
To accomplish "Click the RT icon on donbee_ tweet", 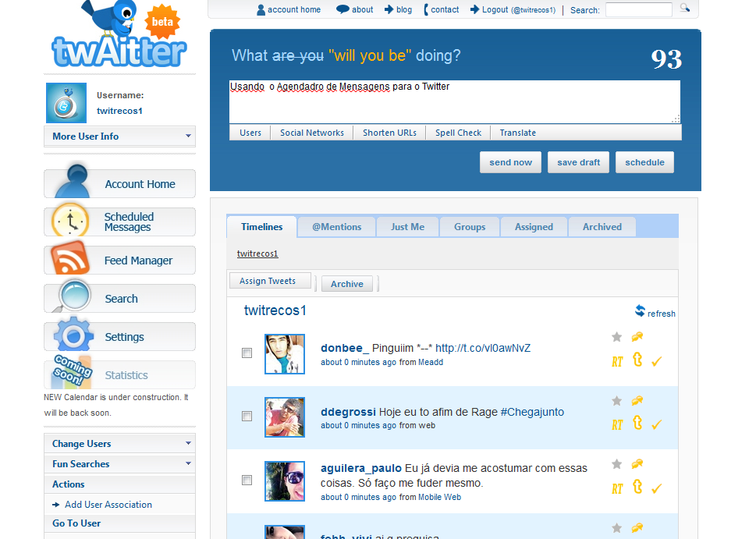I will coord(617,362).
